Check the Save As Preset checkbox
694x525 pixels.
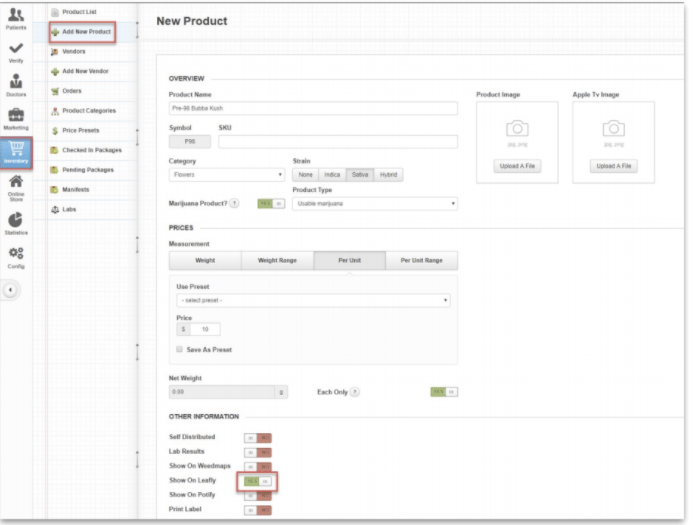(179, 349)
